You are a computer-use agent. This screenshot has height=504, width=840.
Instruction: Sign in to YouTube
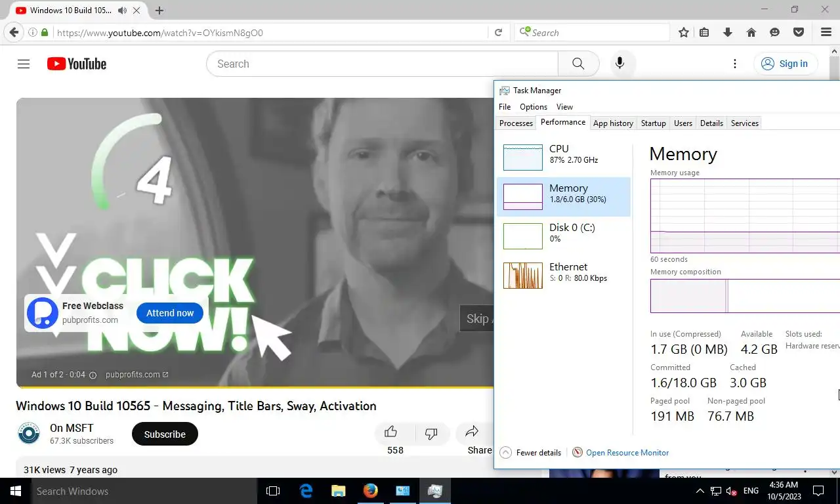click(786, 64)
